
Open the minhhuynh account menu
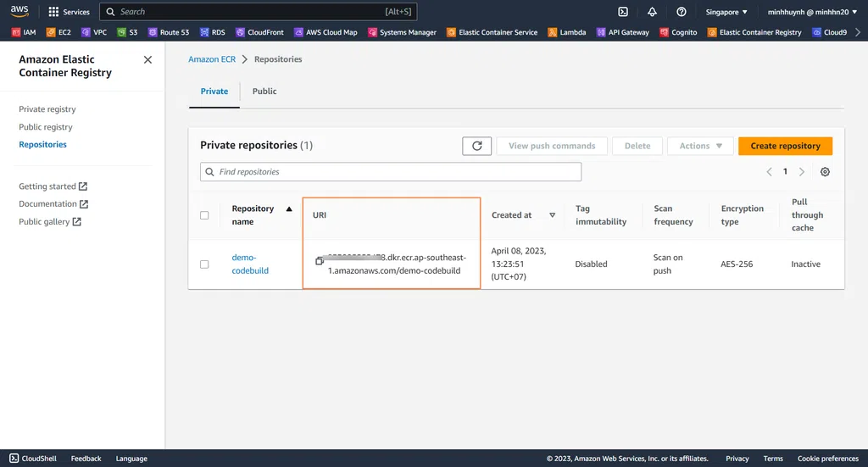tap(812, 12)
